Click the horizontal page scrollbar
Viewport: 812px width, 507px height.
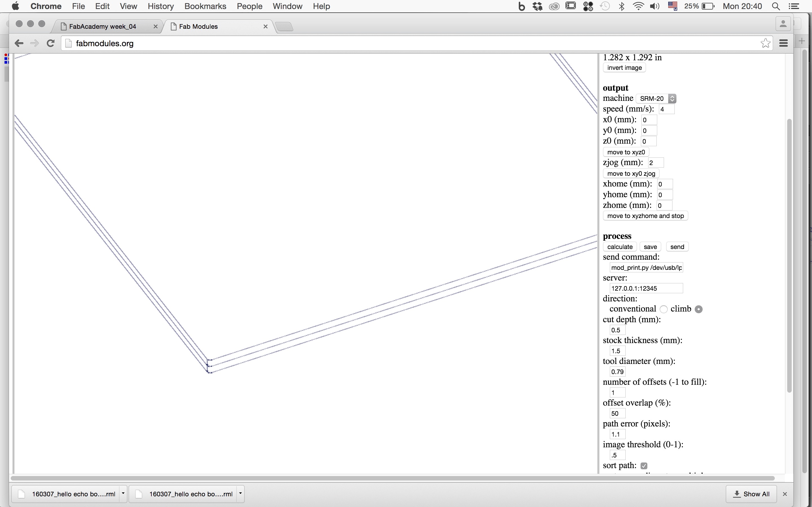pos(392,478)
